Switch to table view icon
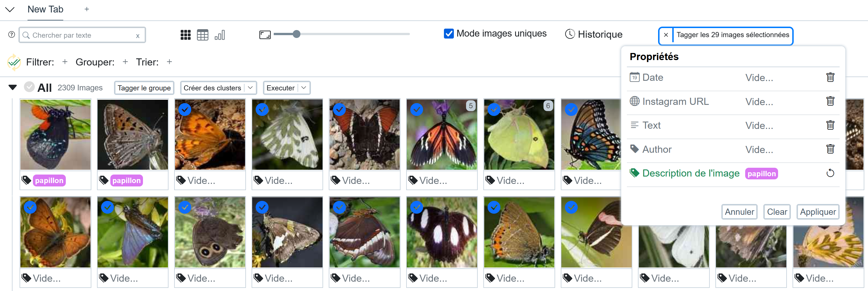868x291 pixels. pos(203,35)
